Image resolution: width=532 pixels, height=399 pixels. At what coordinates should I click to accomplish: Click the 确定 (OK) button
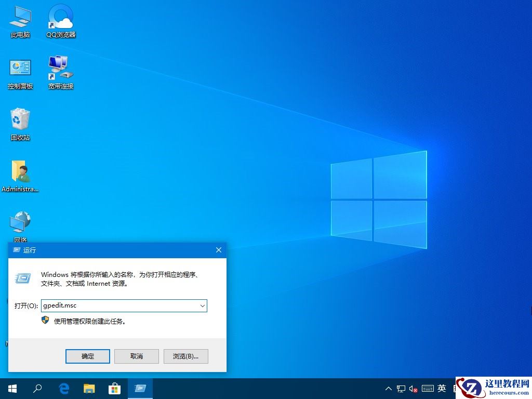tap(87, 356)
